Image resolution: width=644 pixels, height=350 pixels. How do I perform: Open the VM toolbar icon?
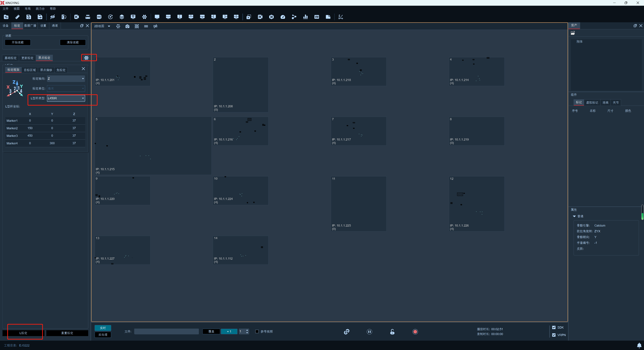pyautogui.click(x=316, y=17)
